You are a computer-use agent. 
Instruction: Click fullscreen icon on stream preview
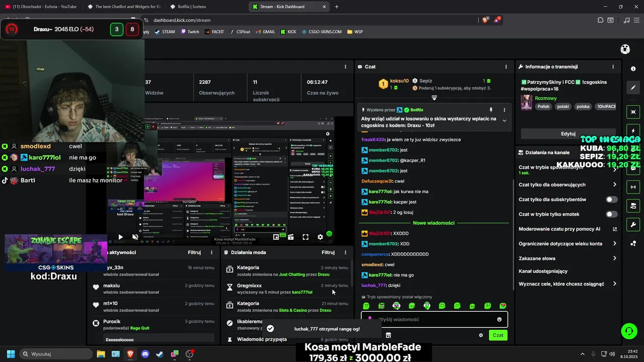tap(305, 237)
